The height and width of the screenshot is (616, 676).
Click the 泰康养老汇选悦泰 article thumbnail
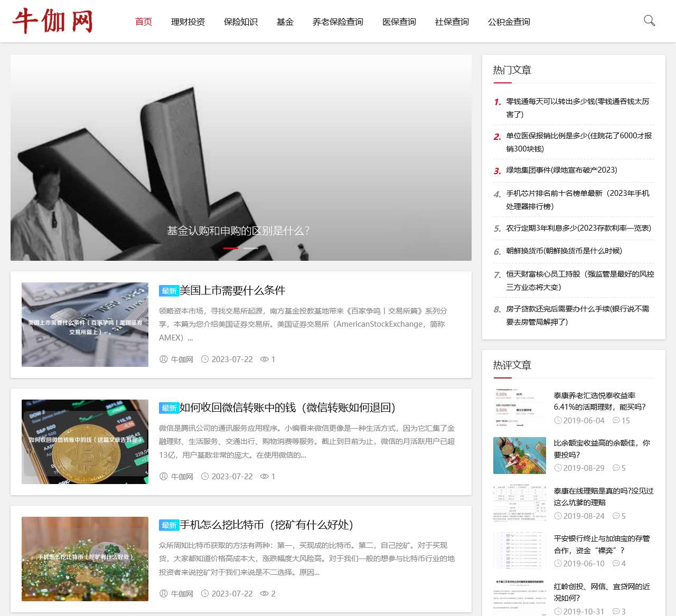click(x=519, y=406)
